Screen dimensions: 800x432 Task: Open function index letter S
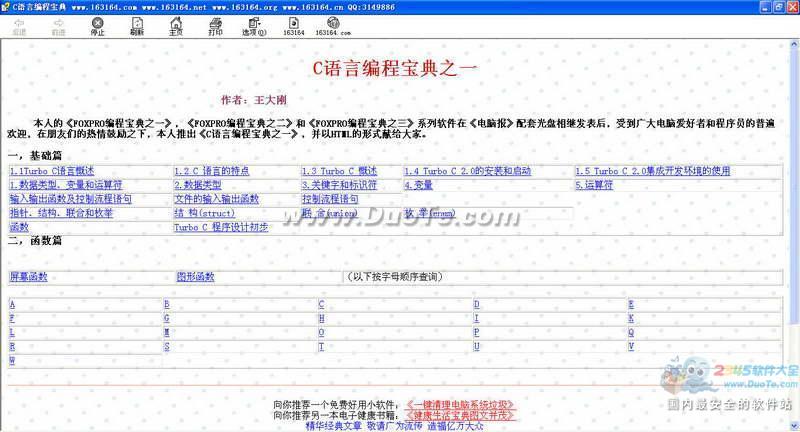tap(167, 347)
